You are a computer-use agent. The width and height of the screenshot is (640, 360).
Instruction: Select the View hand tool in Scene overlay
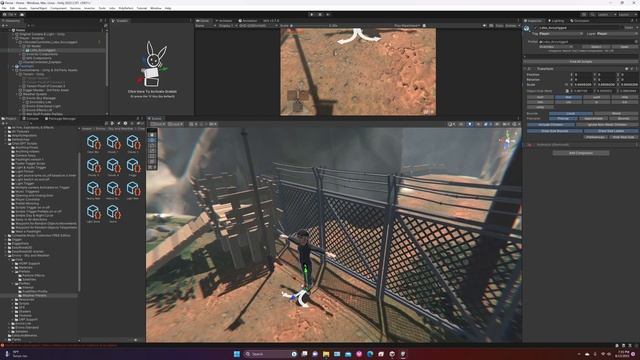(x=152, y=135)
